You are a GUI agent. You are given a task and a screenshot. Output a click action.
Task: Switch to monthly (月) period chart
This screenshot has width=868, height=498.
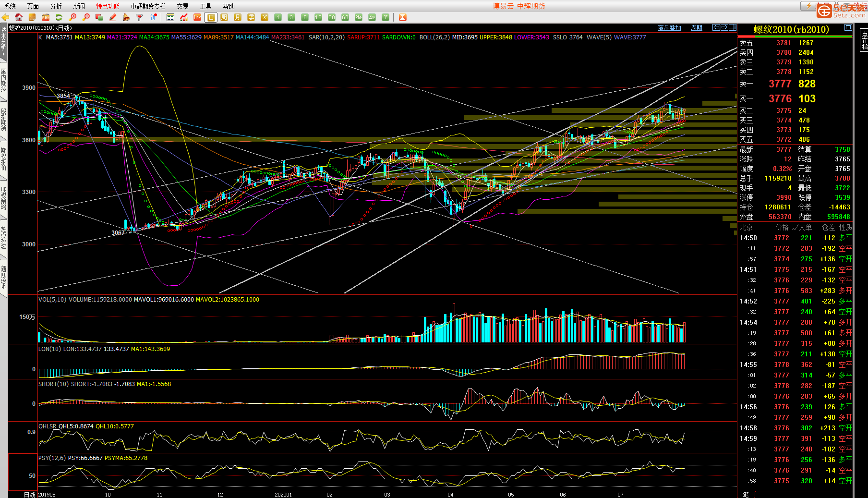[x=238, y=17]
